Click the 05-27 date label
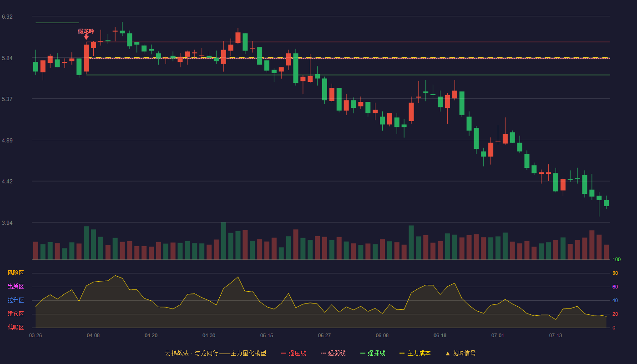Screen dimensions: 637x364 pos(324,335)
